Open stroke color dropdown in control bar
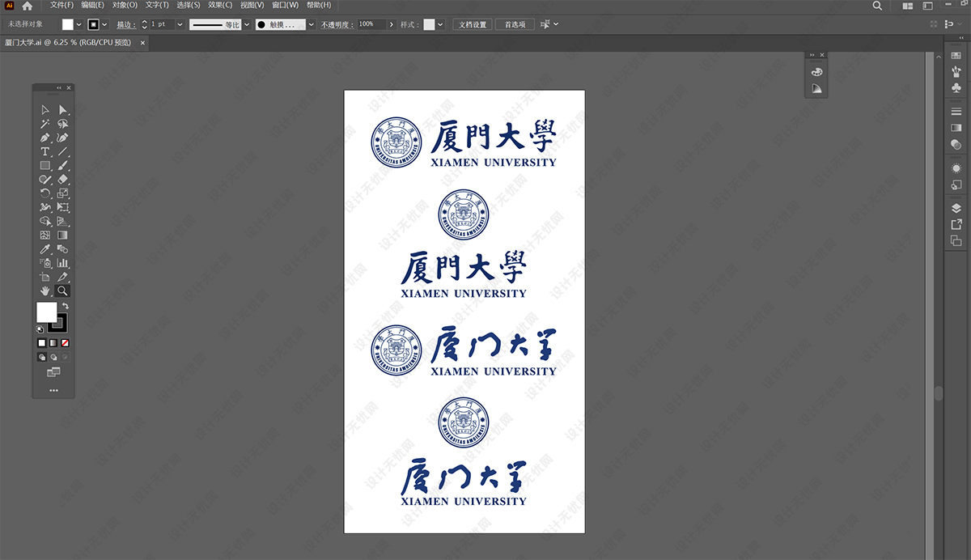Screen dimensions: 971x560 (x=105, y=24)
